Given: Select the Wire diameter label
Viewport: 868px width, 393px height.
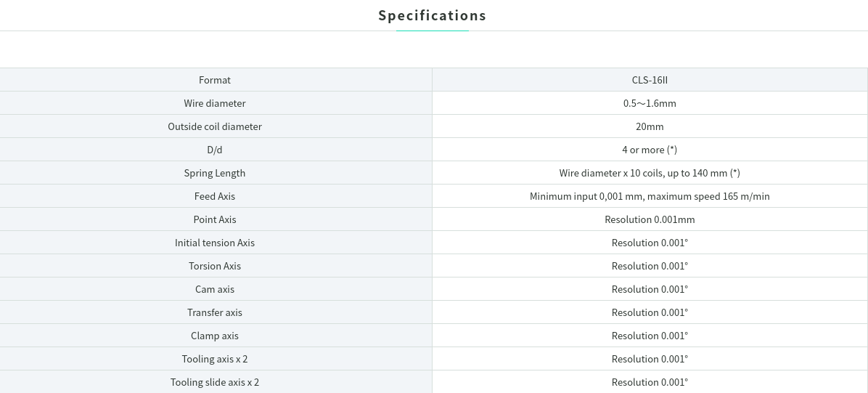Looking at the screenshot, I should (x=215, y=103).
